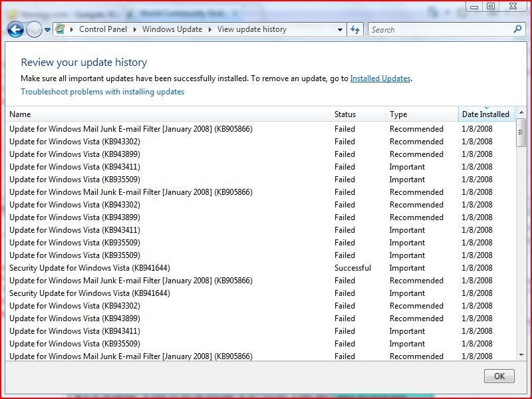Screen dimensions: 532x399
Task: Click the Forward navigation arrow button
Action: (x=33, y=29)
